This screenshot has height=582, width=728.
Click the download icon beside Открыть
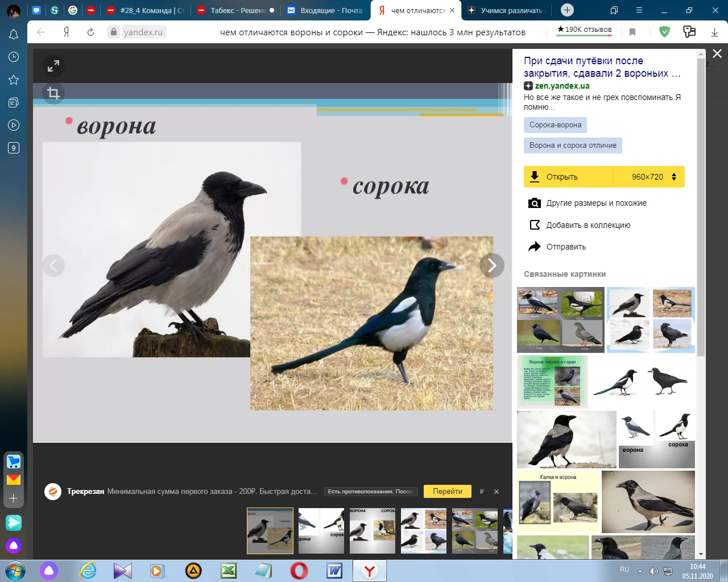click(x=534, y=177)
